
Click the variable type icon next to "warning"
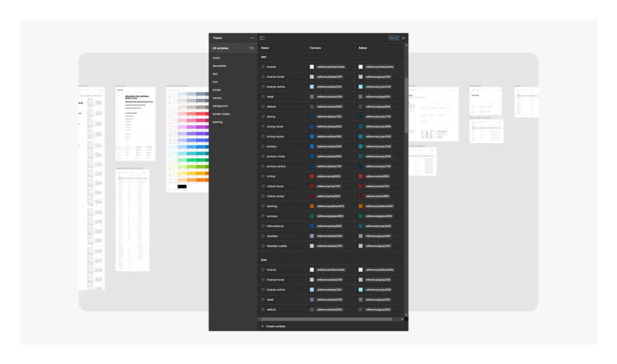pyautogui.click(x=263, y=206)
